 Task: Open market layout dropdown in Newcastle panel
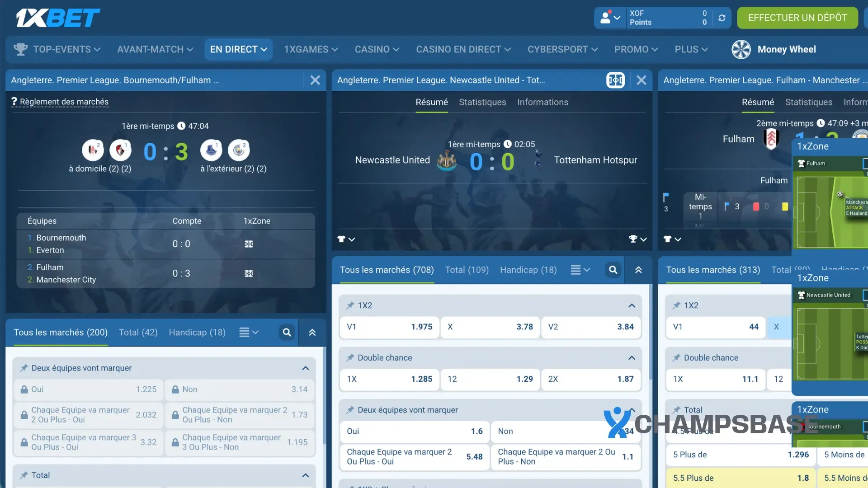pyautogui.click(x=580, y=270)
